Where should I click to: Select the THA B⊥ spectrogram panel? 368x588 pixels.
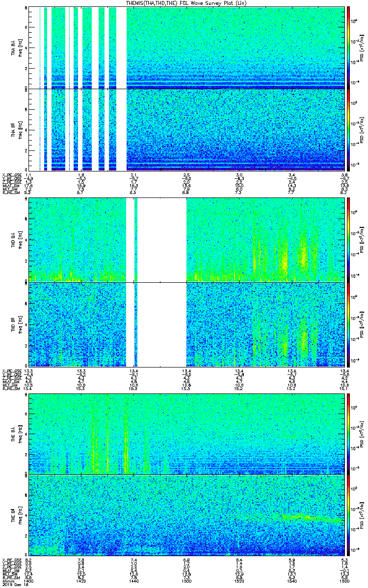tap(187, 48)
